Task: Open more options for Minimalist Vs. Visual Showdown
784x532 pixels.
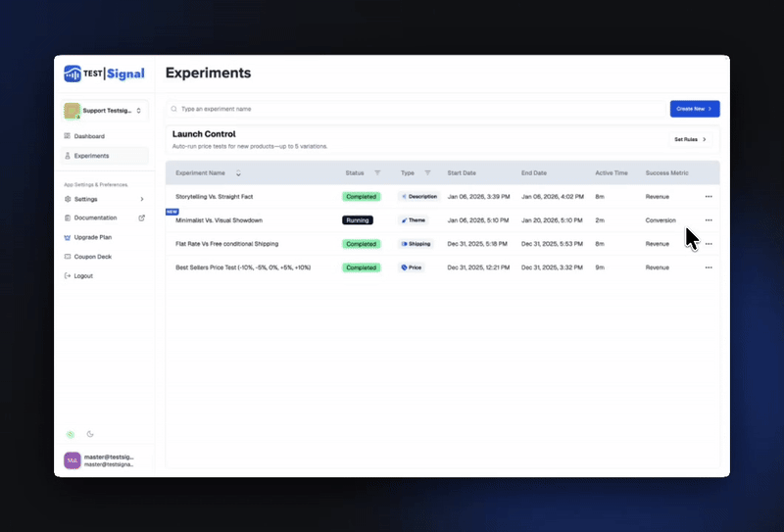Action: tap(709, 220)
